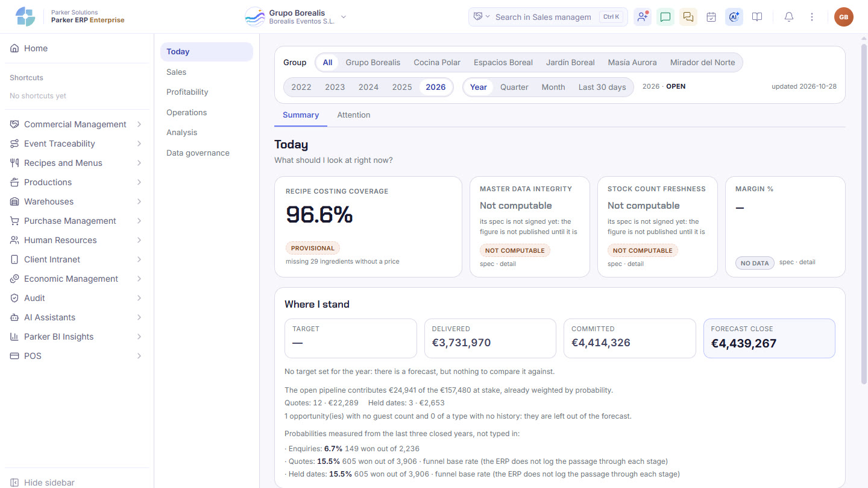
Task: Open the search scope dropdown arrow
Action: tap(488, 17)
